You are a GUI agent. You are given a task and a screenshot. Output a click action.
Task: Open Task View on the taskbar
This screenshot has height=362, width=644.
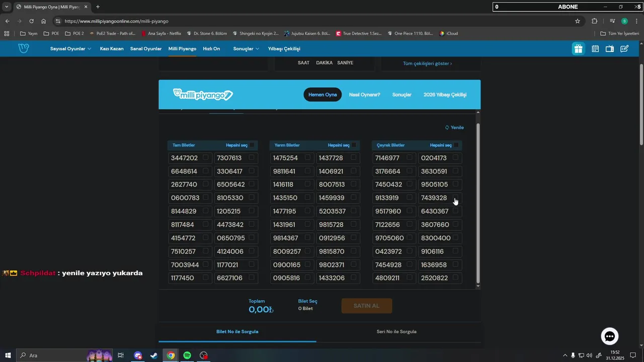(x=121, y=355)
